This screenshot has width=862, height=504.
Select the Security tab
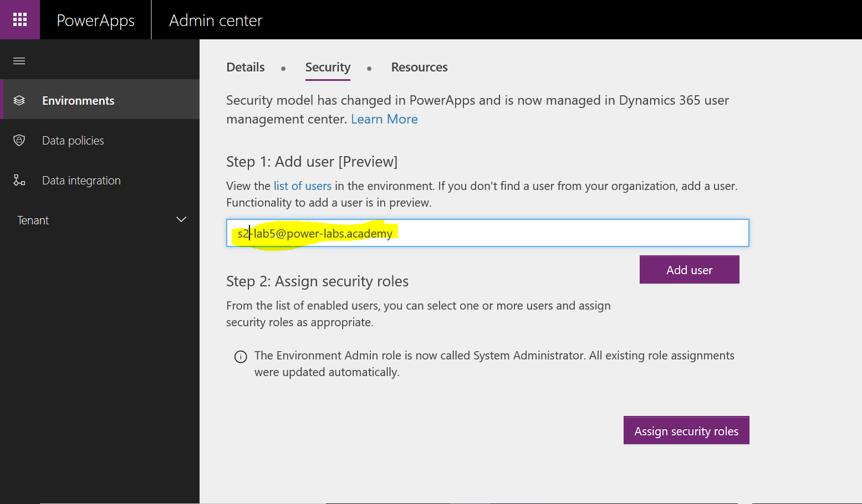pos(328,68)
